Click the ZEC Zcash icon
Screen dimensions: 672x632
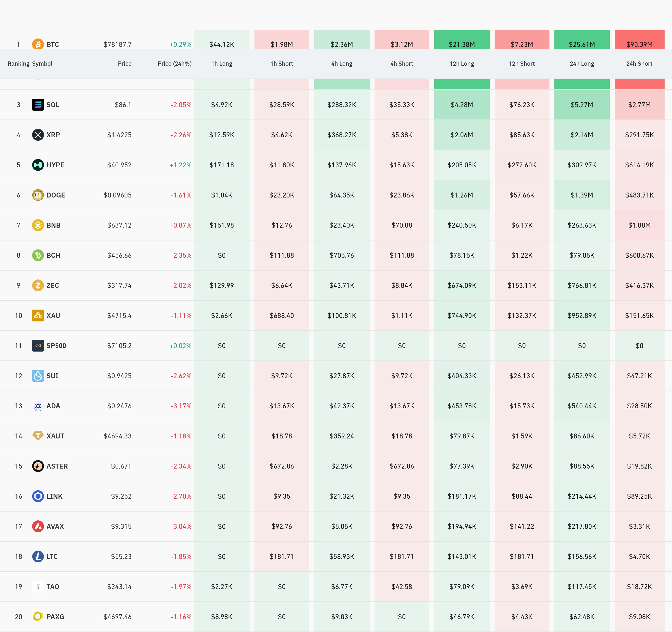(38, 285)
